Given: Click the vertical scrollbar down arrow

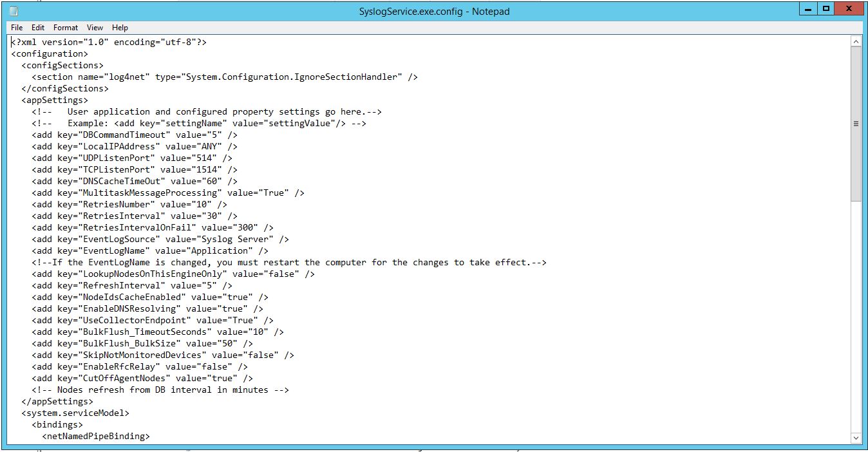Looking at the screenshot, I should (x=856, y=438).
